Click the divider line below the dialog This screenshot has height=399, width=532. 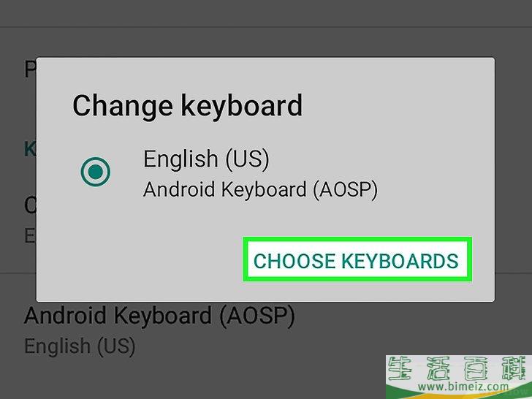click(18, 273)
